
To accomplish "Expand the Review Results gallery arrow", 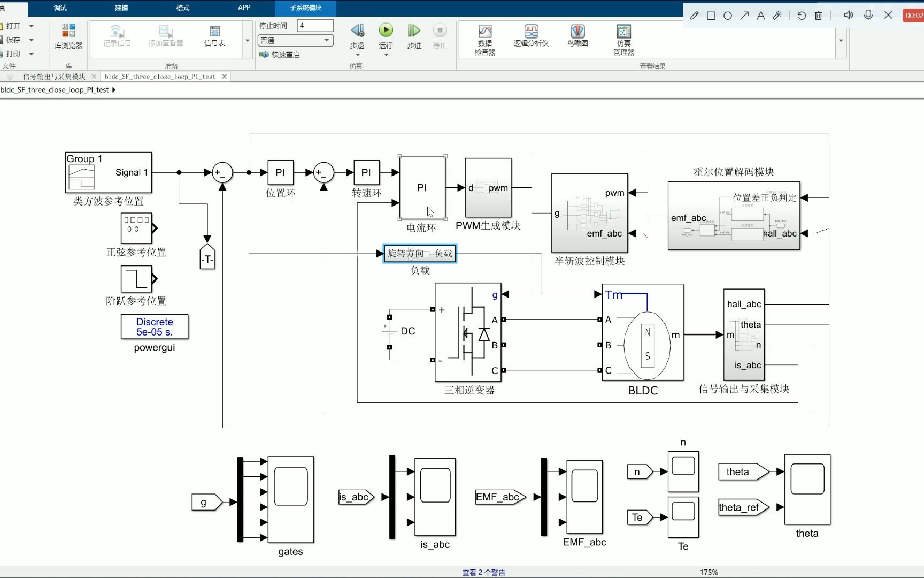I will [841, 40].
